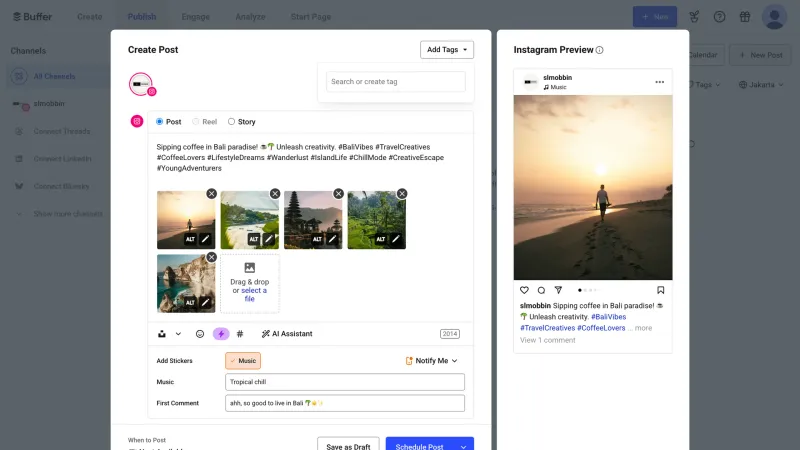Toggle the slmobbin channel avatar in composer
The height and width of the screenshot is (450, 800).
pos(141,84)
